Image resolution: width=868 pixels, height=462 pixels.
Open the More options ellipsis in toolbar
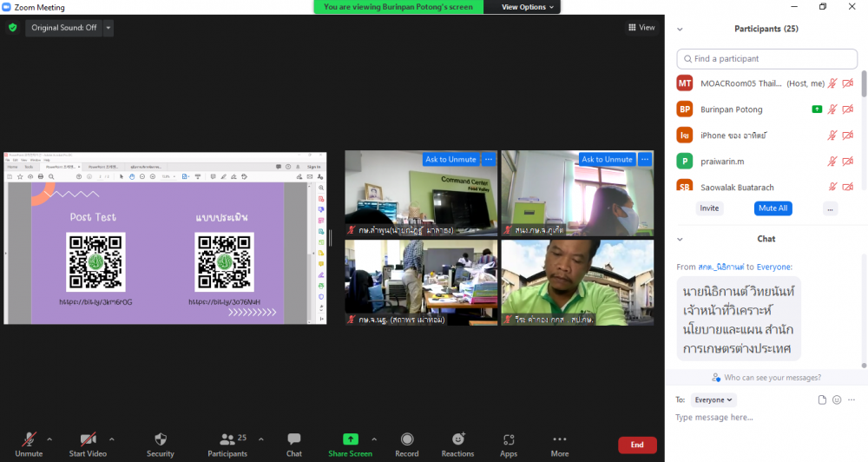click(560, 444)
